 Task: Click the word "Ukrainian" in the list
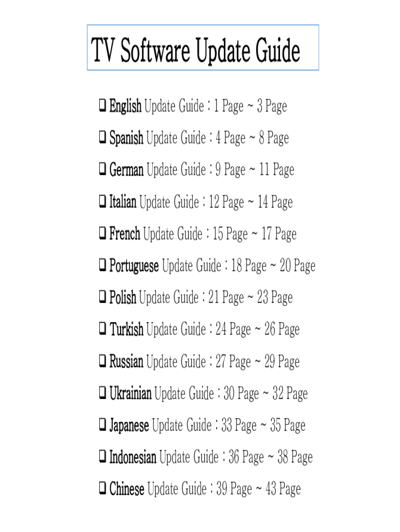point(130,394)
